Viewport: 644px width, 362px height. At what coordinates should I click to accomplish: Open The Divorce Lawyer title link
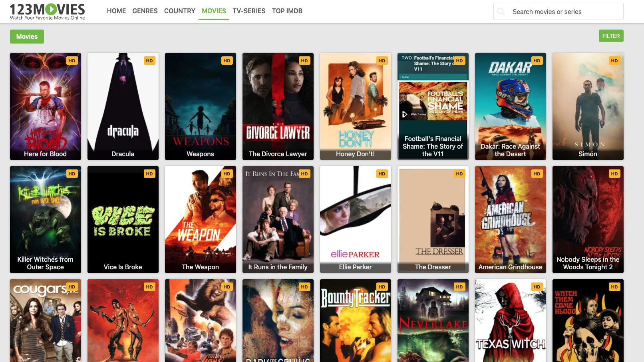pyautogui.click(x=278, y=154)
